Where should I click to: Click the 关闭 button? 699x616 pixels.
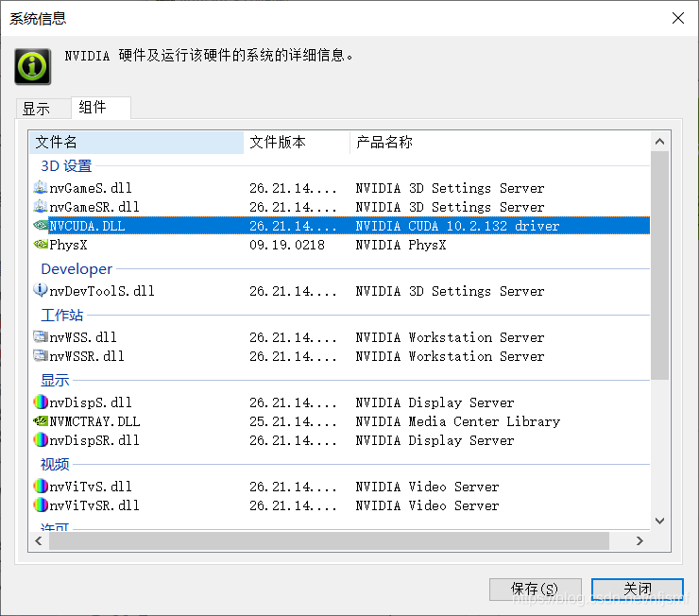pyautogui.click(x=637, y=589)
